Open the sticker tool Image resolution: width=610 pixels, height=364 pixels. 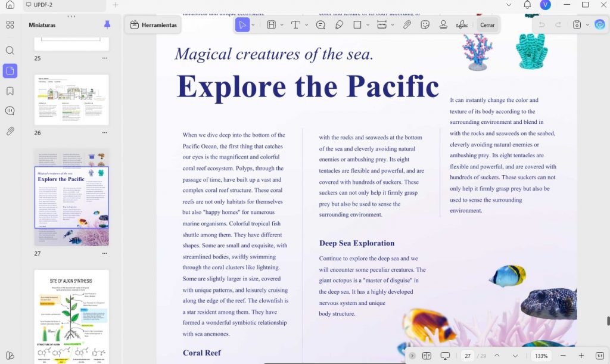425,25
